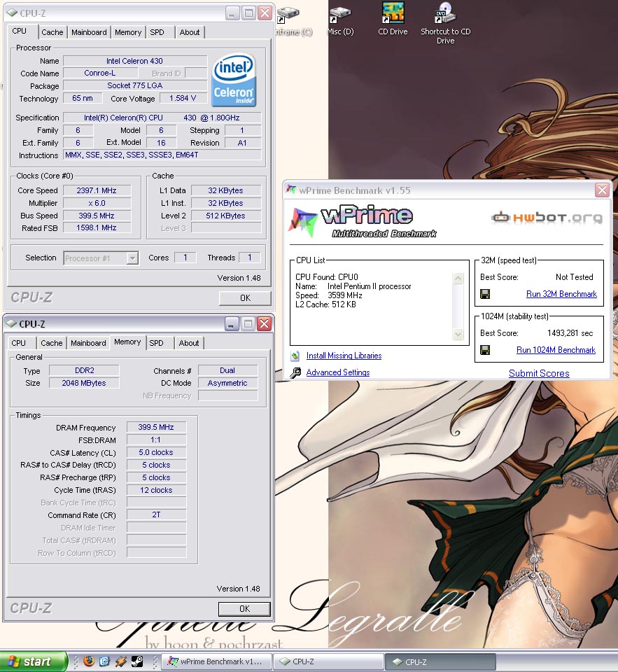The height and width of the screenshot is (672, 618).
Task: Click the Multiplier value x 6.0
Action: [x=97, y=203]
